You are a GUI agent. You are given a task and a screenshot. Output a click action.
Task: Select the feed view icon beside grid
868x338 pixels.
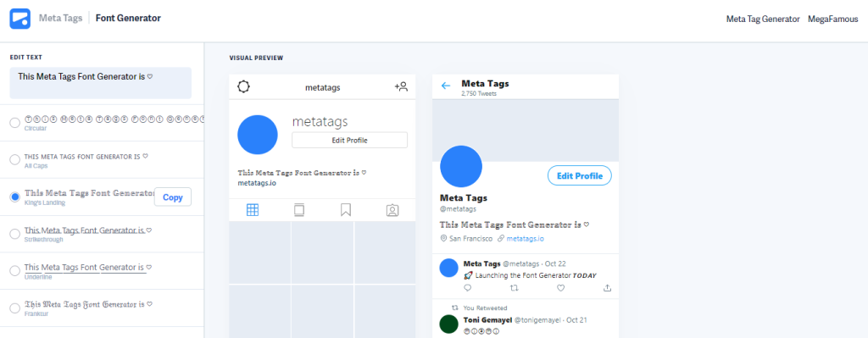tap(299, 210)
